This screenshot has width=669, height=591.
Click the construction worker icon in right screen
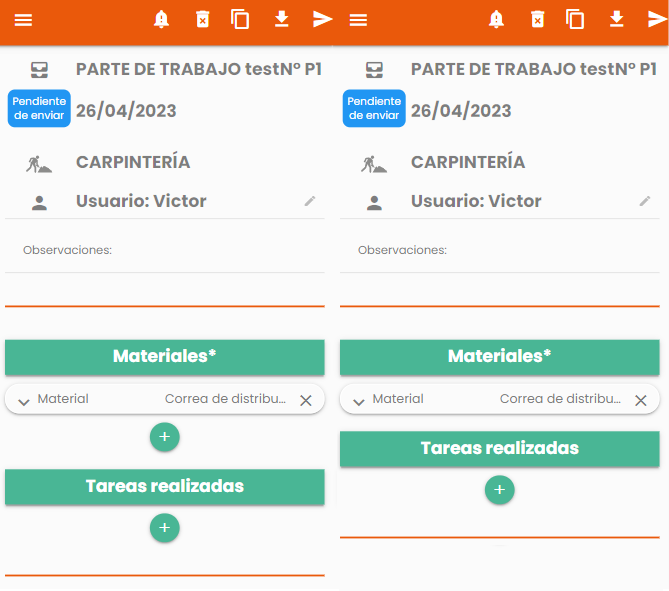tap(374, 164)
